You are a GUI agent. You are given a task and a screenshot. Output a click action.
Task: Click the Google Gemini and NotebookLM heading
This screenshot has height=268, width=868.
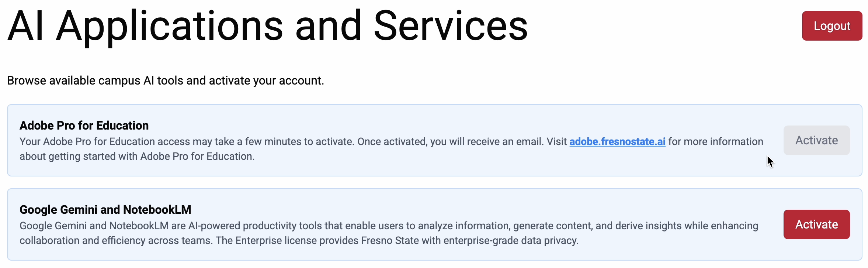(x=105, y=209)
